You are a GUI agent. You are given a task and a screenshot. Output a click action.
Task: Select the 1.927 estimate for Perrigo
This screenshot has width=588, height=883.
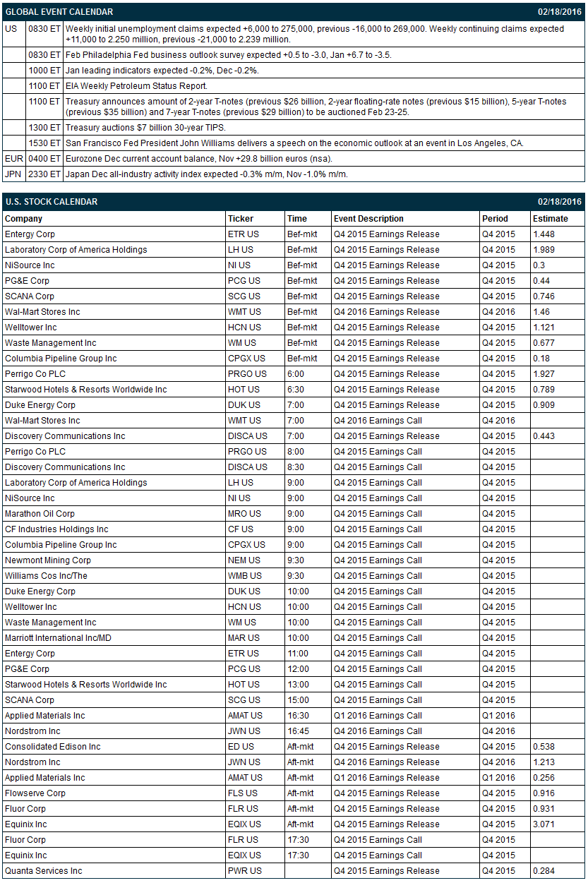point(544,374)
